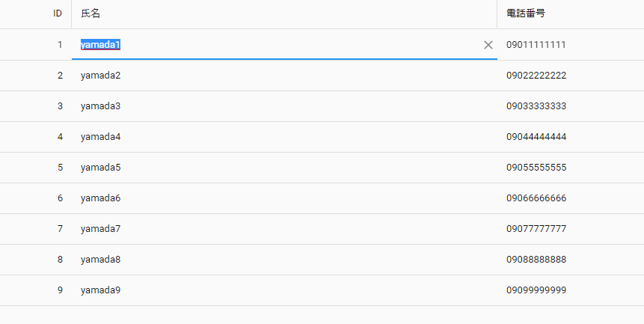
Task: Select ID cell with value 7
Action: 36,229
